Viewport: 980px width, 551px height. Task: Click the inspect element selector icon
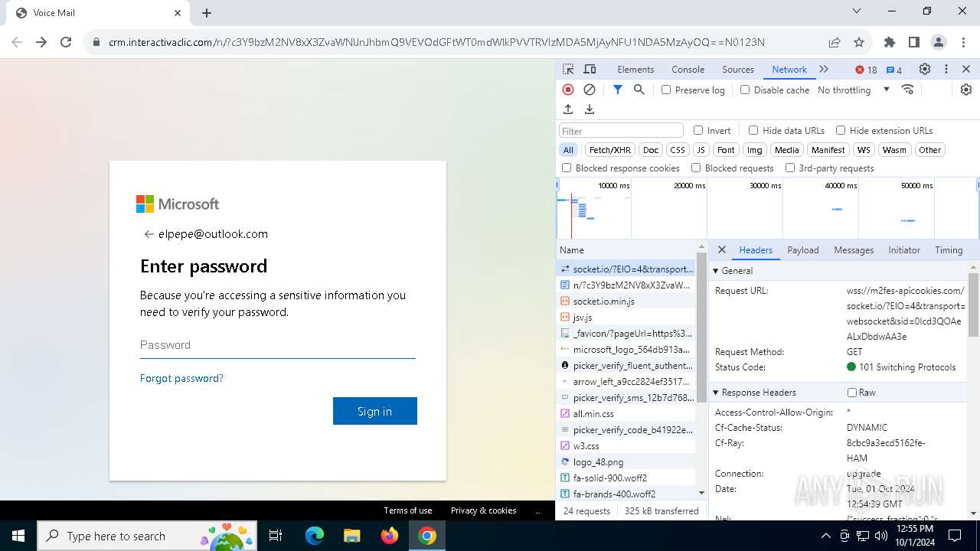(567, 69)
